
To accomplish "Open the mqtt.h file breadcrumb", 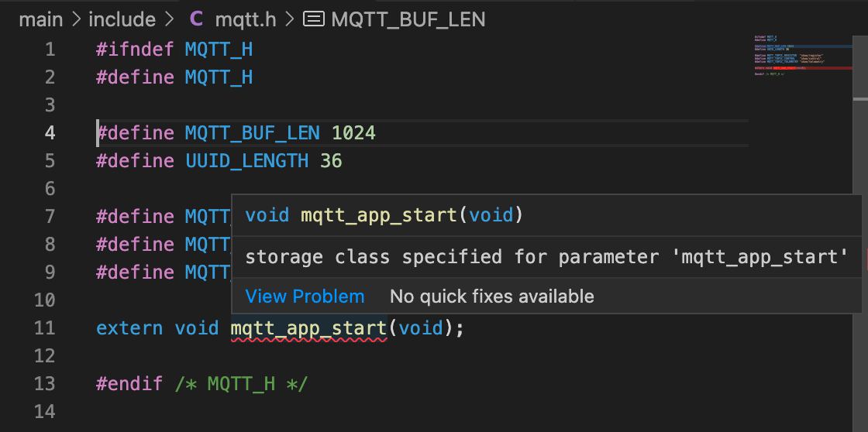I will (x=245, y=19).
